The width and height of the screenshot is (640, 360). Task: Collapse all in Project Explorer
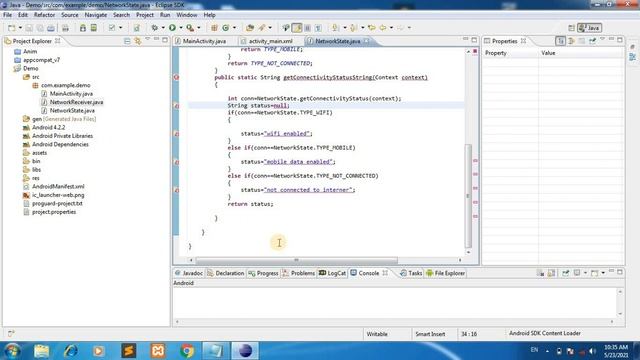click(127, 41)
